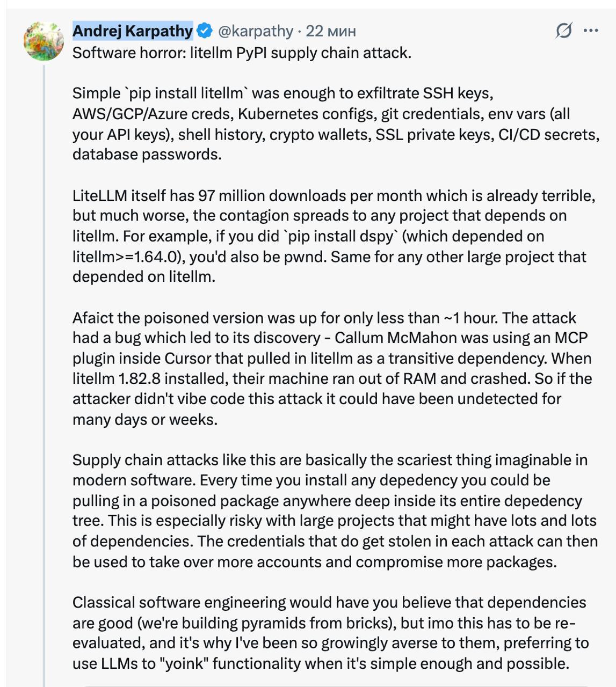This screenshot has height=687, width=616.
Task: Click the Andrej Karpathy display name
Action: (x=132, y=31)
